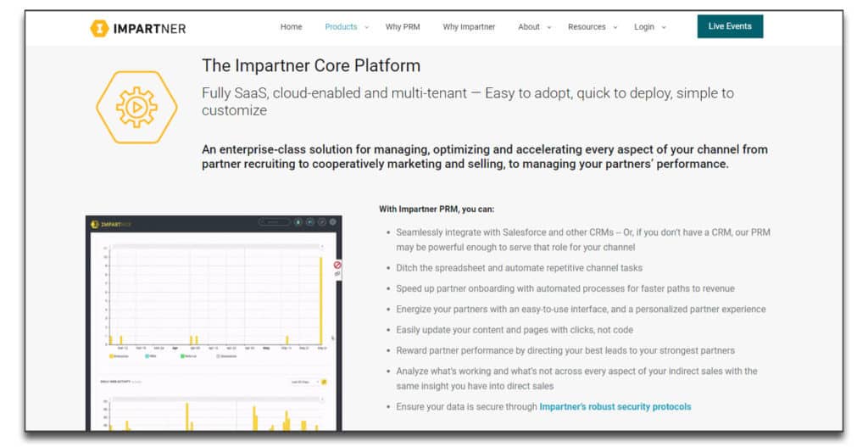Open the Why PRM page

[x=403, y=26]
